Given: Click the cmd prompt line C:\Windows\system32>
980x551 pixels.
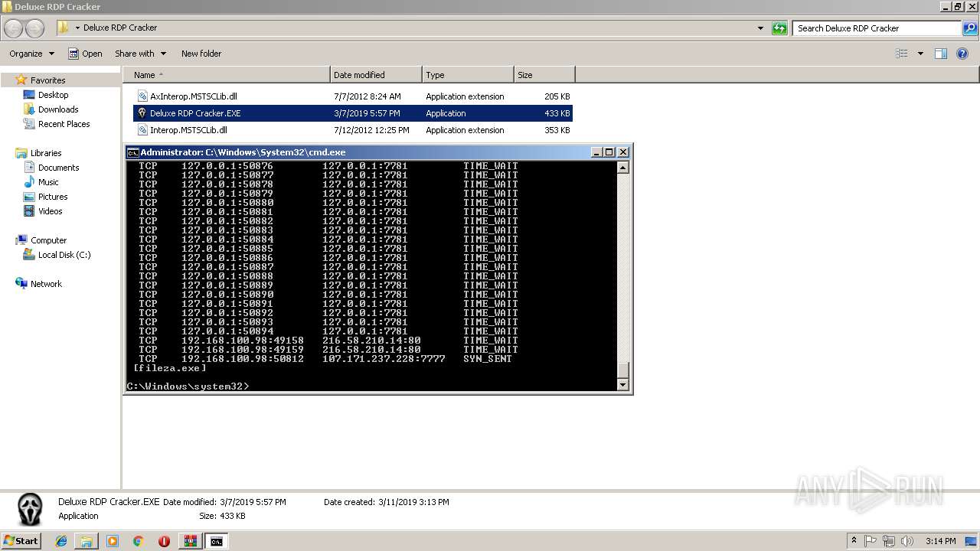Looking at the screenshot, I should point(188,386).
